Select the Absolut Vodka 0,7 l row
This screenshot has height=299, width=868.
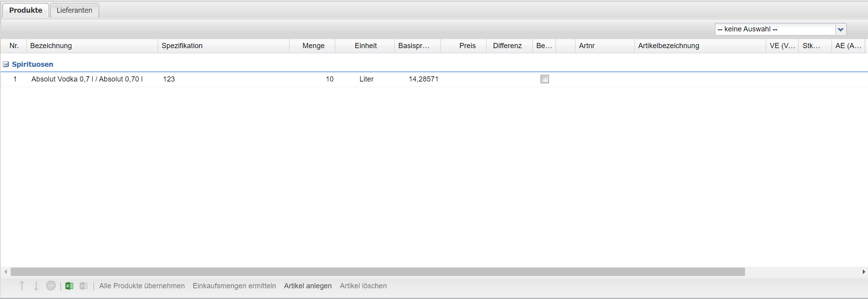pos(87,79)
